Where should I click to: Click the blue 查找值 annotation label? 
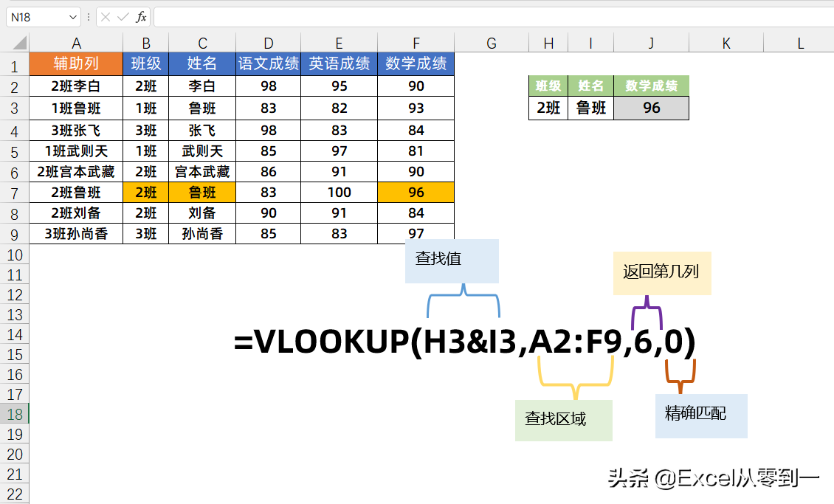tap(451, 261)
